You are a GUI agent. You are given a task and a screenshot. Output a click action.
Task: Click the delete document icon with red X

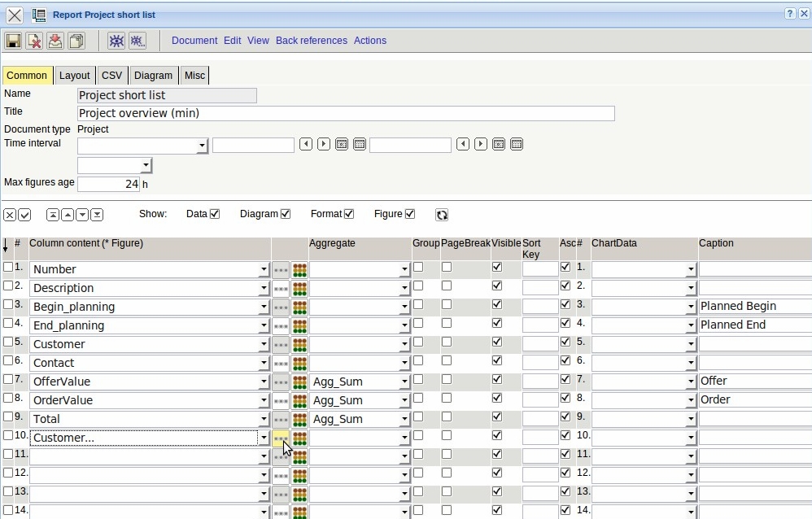pos(34,41)
